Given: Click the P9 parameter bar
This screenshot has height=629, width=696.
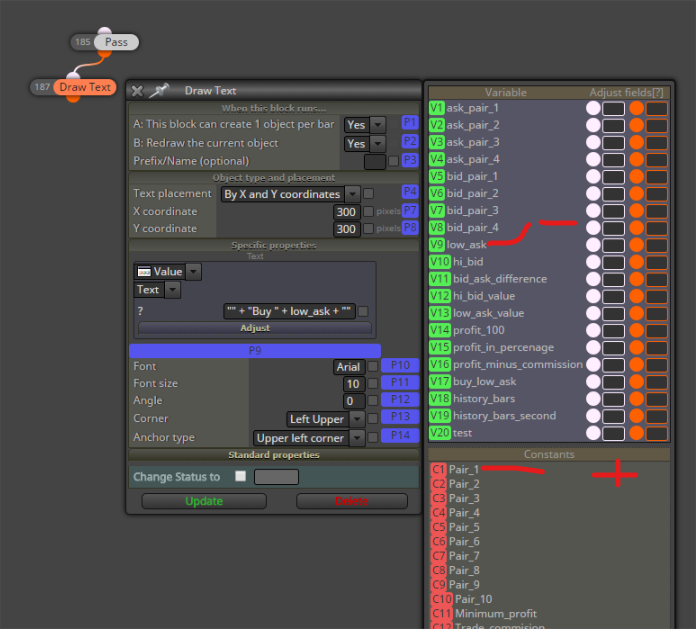Looking at the screenshot, I should coord(255,351).
